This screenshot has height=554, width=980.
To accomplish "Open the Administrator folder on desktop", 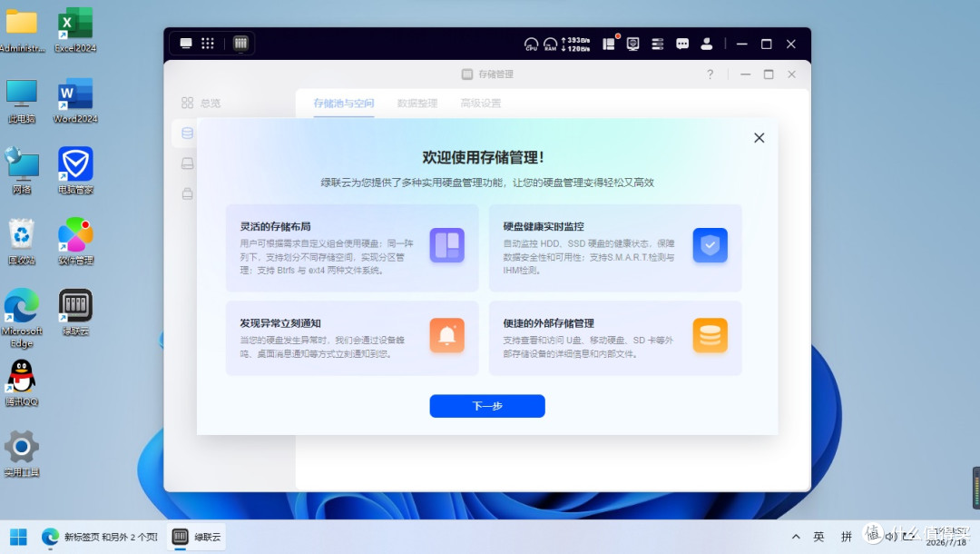I will point(22,29).
